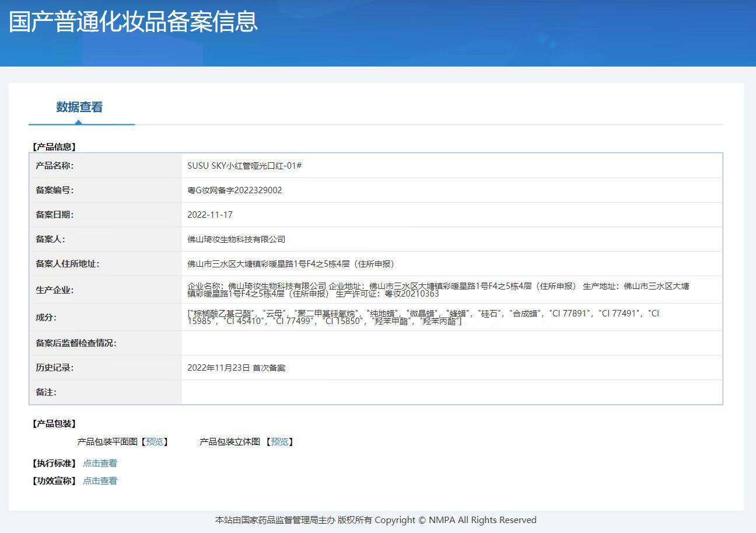The height and width of the screenshot is (533, 756).
Task: Click the page title 国产普通化妆品备案信息
Action: tap(134, 22)
